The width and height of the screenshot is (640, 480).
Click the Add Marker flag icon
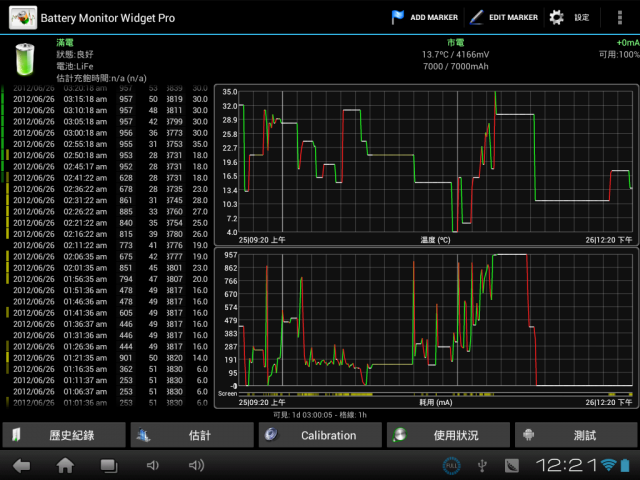click(397, 17)
